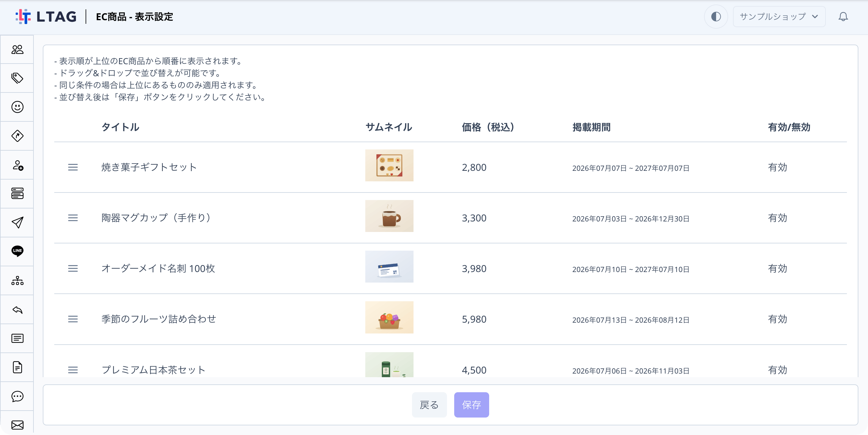Click the baked sweets gift set thumbnail
Screen dimensions: 868x435
389,165
